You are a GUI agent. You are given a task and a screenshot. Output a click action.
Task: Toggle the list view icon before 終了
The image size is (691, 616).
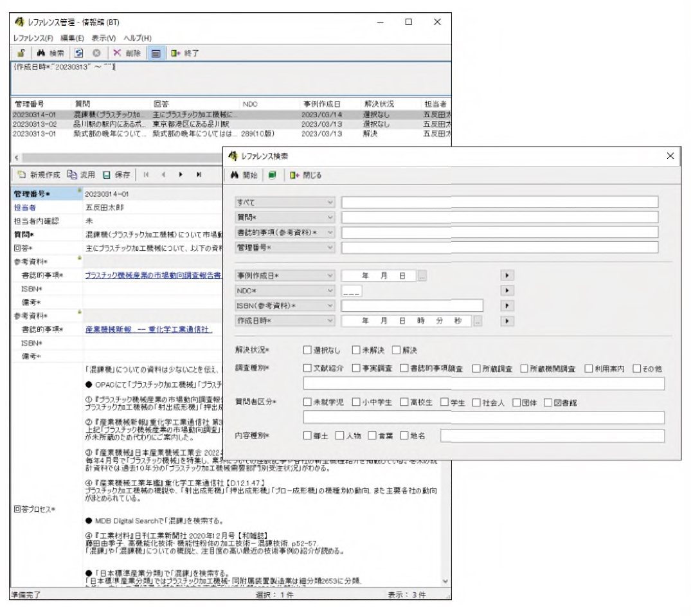click(155, 53)
